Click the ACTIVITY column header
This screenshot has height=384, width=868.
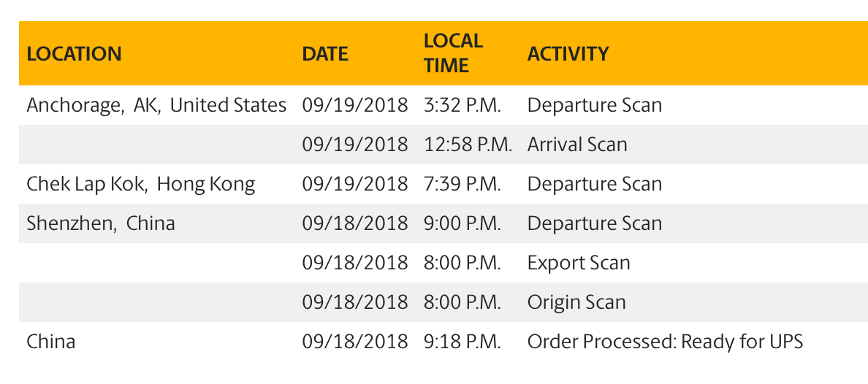568,54
